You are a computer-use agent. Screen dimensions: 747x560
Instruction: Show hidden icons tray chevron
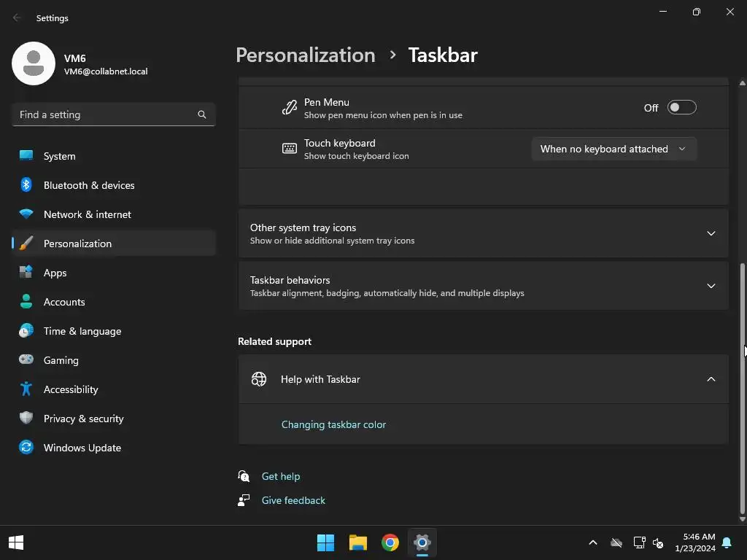593,542
